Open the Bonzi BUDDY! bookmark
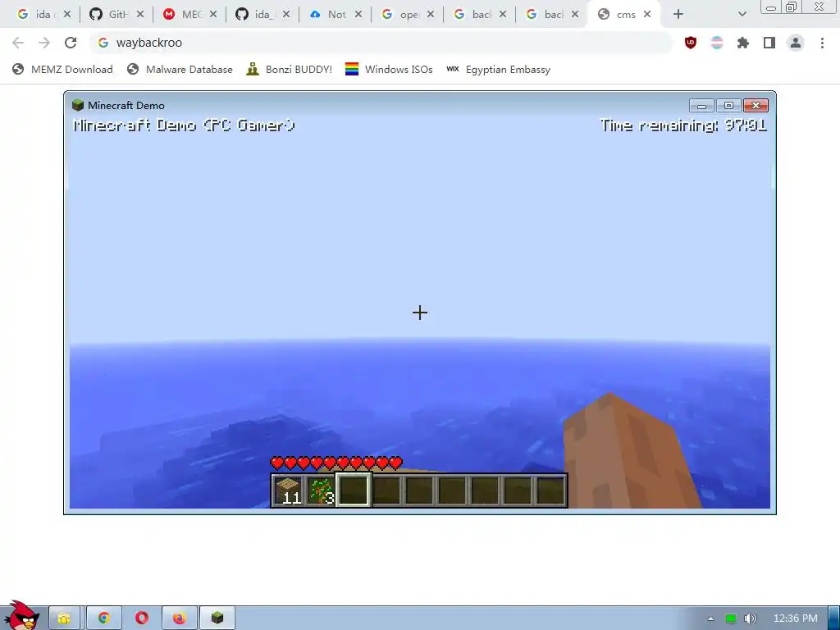The image size is (840, 630). [290, 70]
